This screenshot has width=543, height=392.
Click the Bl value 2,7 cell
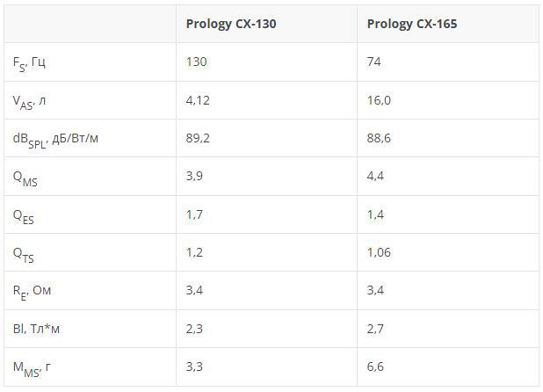(x=375, y=329)
